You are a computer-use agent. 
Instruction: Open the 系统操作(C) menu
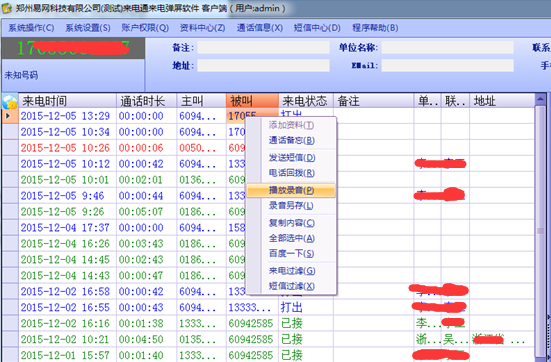(31, 28)
